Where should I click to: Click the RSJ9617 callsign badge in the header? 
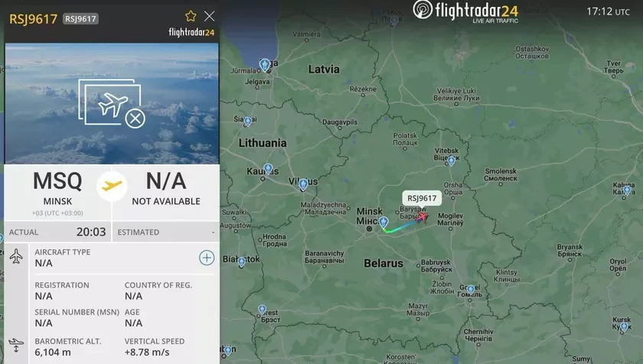click(x=80, y=19)
